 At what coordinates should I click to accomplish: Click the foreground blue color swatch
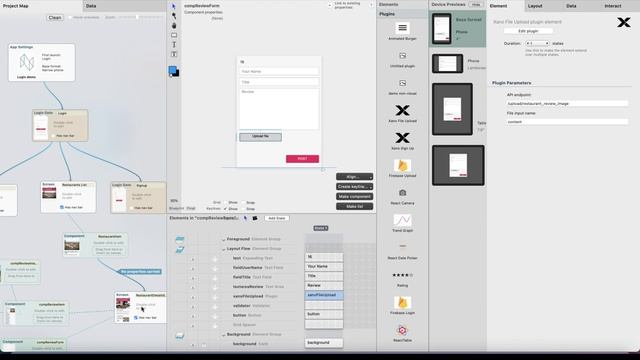[x=173, y=70]
